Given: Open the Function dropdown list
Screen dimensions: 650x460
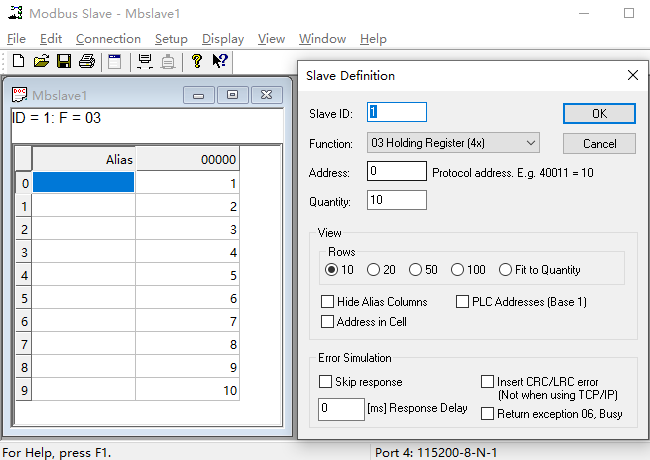Looking at the screenshot, I should pos(453,143).
